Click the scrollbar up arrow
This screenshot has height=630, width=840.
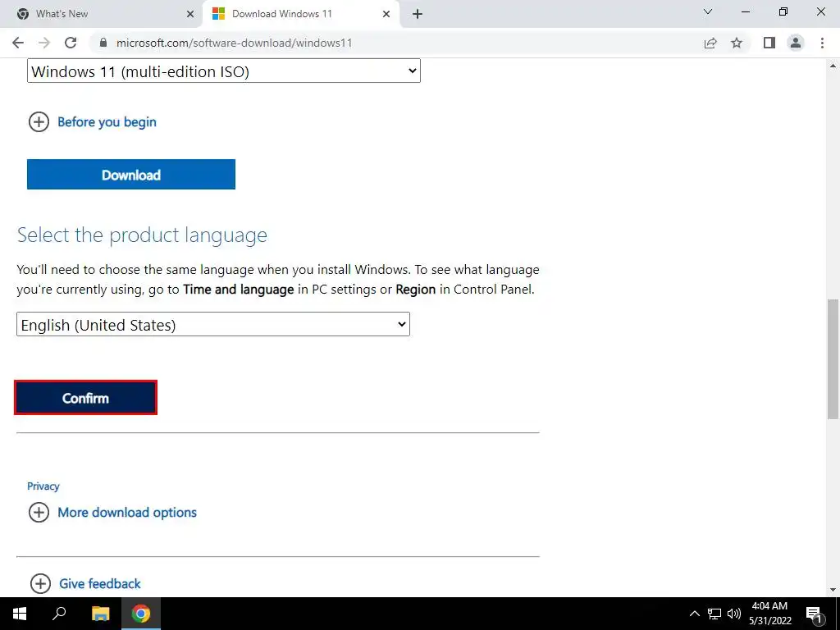[833, 66]
